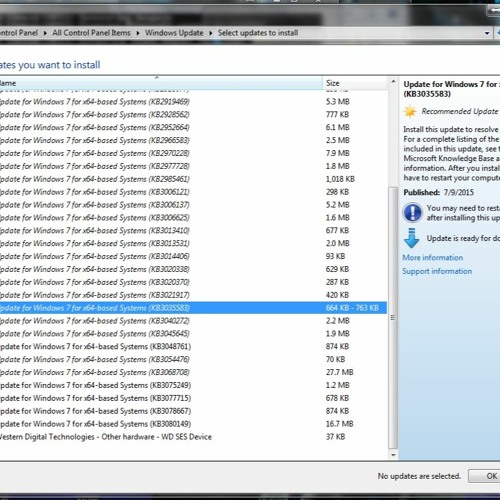
Task: Select update KB2928562
Action: click(193, 115)
